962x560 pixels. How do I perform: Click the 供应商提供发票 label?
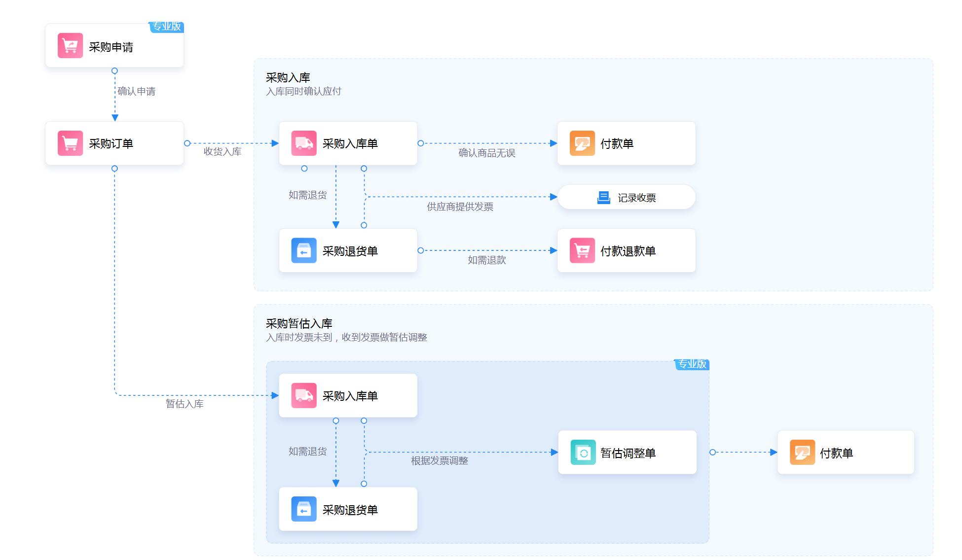[460, 207]
